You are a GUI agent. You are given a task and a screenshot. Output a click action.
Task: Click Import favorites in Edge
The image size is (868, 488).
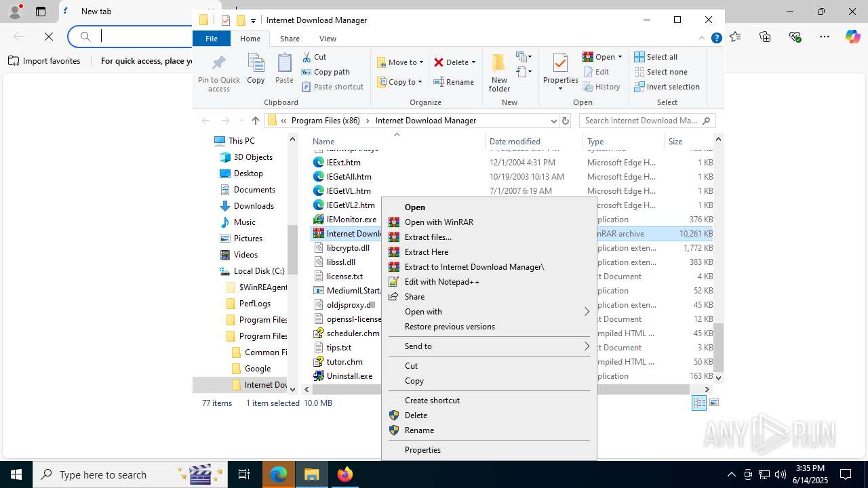click(x=44, y=61)
